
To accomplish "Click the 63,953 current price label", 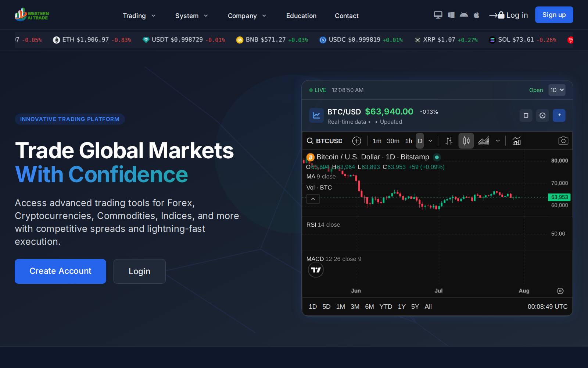I will point(559,197).
